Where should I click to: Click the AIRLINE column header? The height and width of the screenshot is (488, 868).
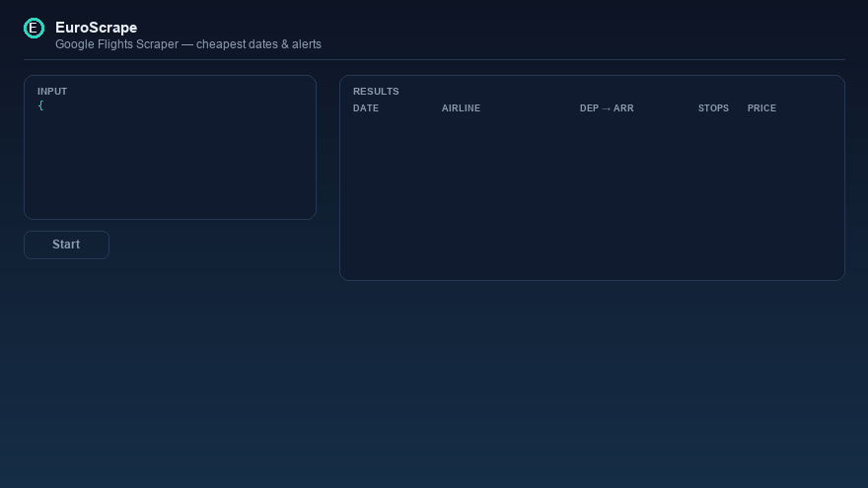[x=462, y=108]
